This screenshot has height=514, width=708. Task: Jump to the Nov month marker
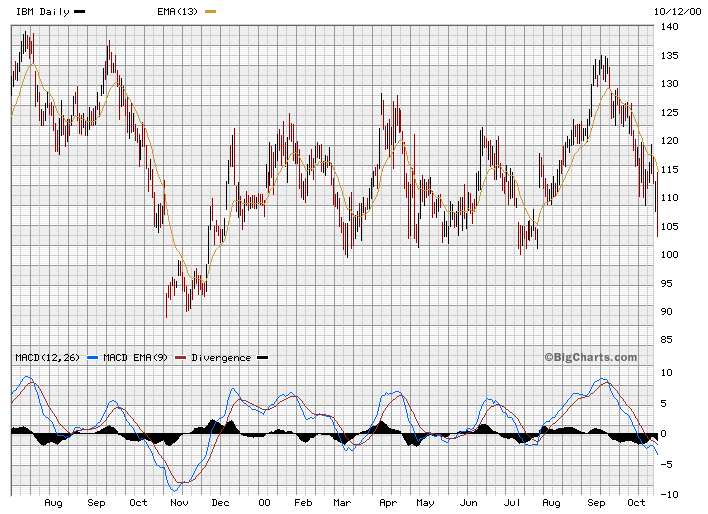click(181, 504)
